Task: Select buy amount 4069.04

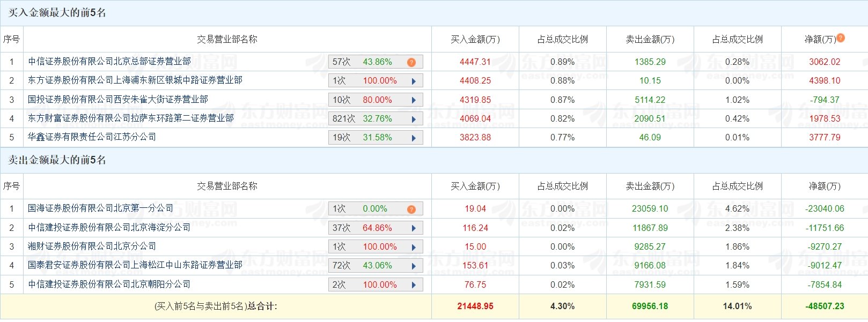Action: click(475, 119)
